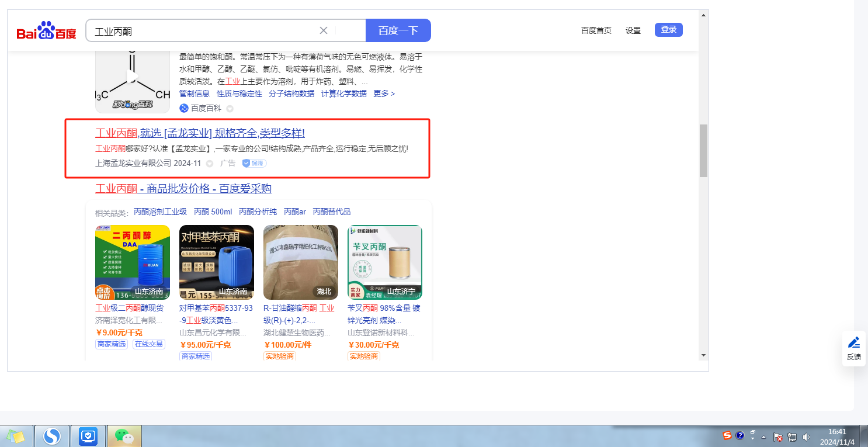Select related category 丙酮溶剂工业级
The width and height of the screenshot is (868, 447).
(x=161, y=212)
